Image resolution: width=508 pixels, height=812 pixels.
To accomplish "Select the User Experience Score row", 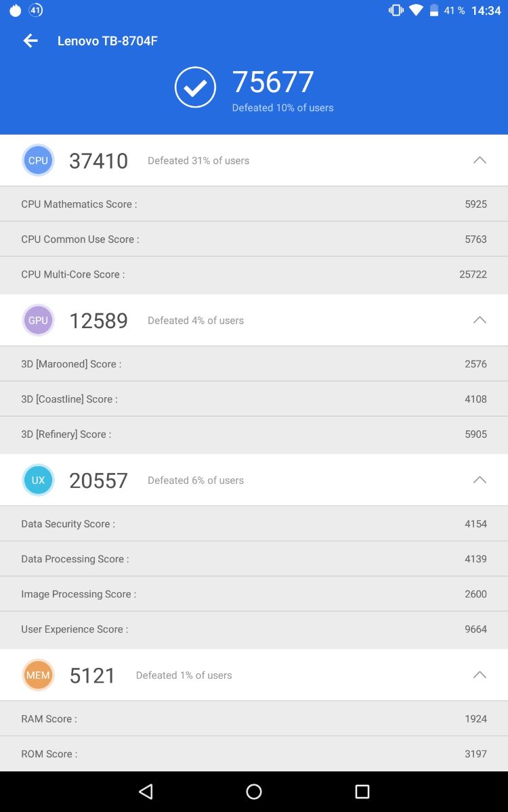I will pyautogui.click(x=254, y=629).
